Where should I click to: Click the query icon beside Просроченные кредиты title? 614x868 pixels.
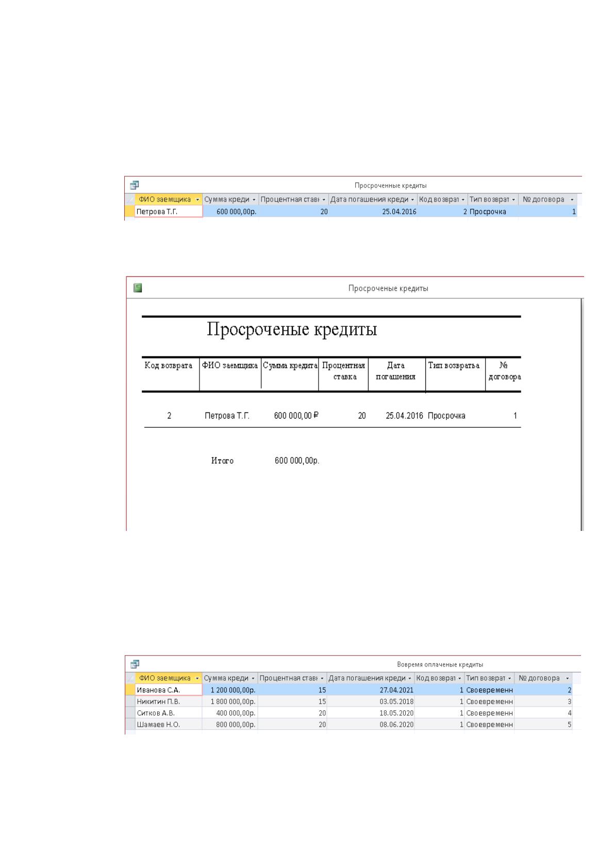(x=135, y=185)
